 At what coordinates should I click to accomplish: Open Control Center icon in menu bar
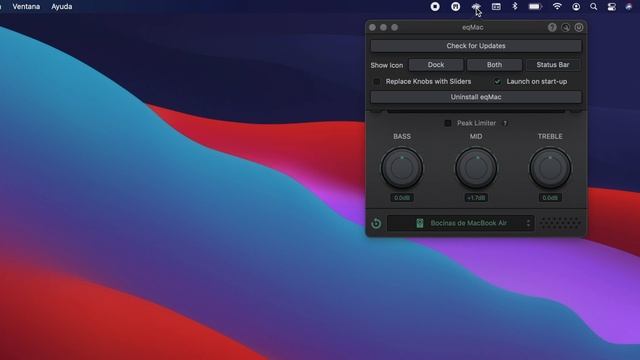tap(611, 7)
